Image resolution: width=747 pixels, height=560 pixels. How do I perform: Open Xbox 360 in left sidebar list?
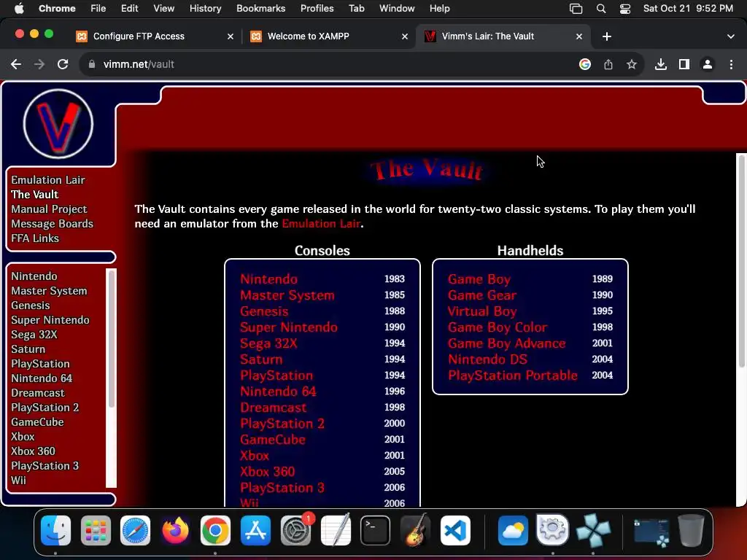[x=33, y=451]
